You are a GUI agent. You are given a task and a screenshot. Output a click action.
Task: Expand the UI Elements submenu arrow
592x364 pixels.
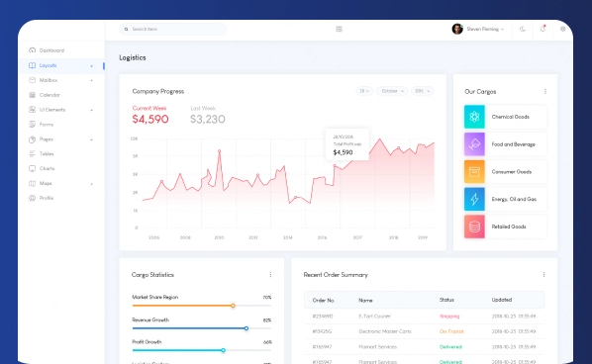tap(91, 110)
